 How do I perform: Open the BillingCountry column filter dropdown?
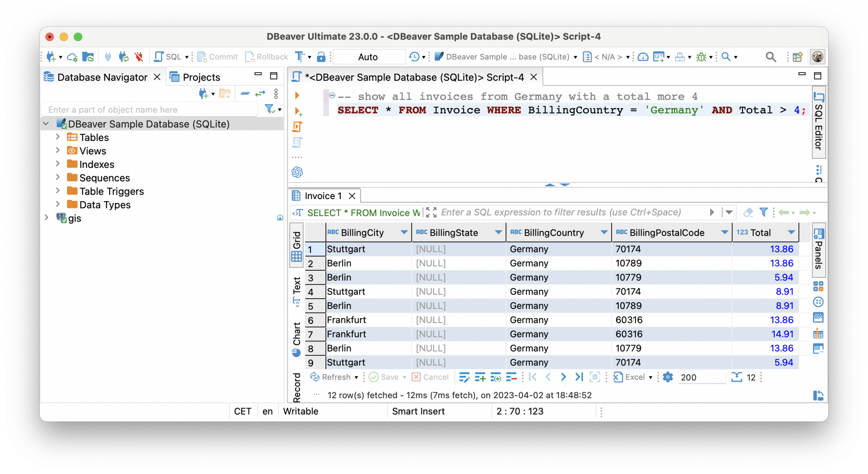(x=605, y=232)
